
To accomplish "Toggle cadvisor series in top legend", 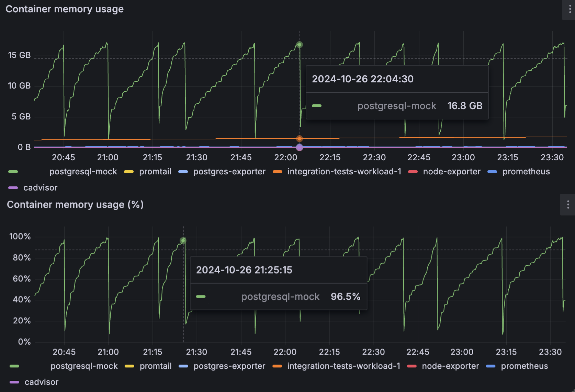I will click(x=40, y=188).
